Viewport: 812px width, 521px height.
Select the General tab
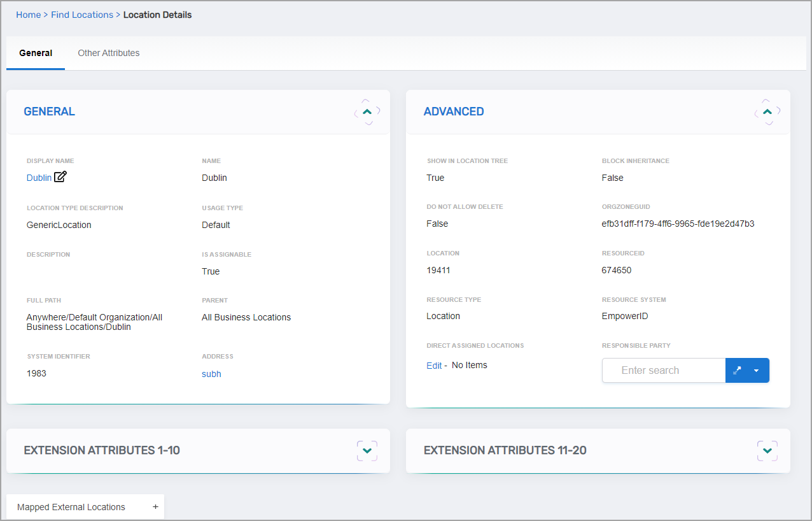36,53
